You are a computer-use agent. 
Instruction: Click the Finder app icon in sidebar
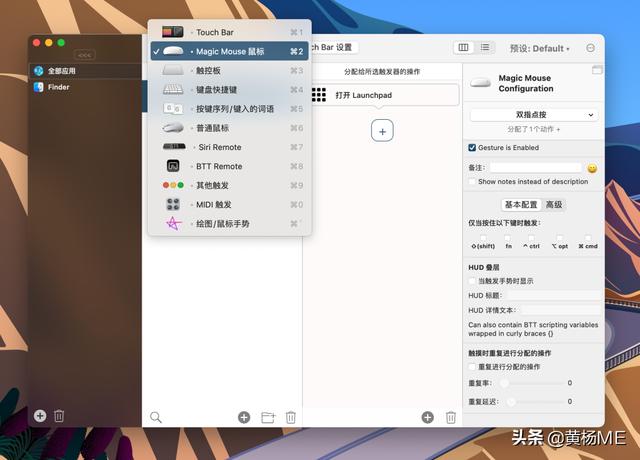pos(39,87)
